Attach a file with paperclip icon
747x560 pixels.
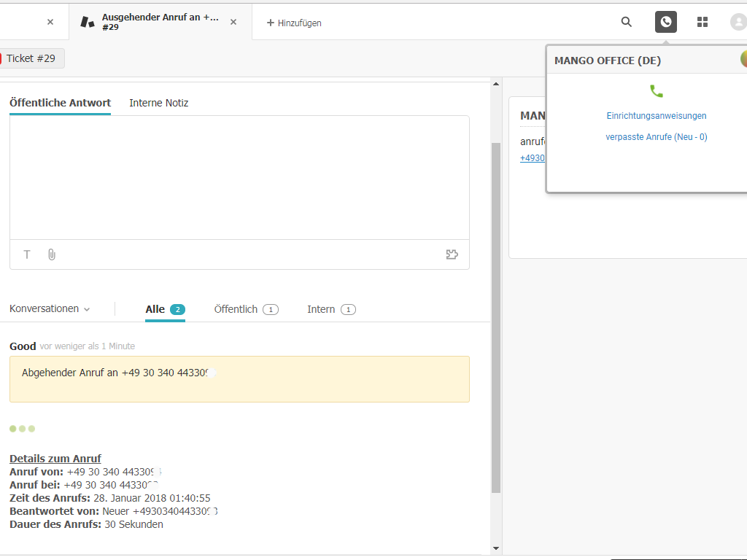pos(52,254)
